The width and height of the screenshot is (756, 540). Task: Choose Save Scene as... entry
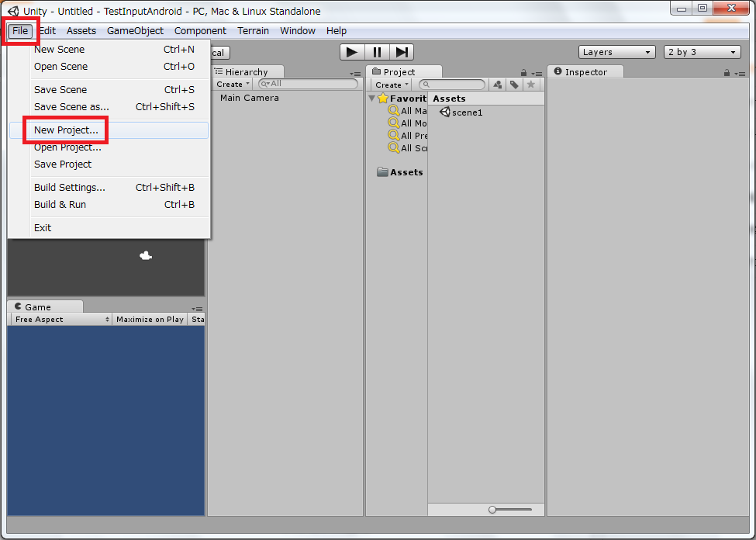click(109, 106)
